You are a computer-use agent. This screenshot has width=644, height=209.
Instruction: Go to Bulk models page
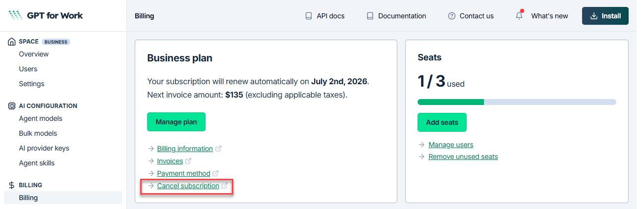(x=38, y=133)
